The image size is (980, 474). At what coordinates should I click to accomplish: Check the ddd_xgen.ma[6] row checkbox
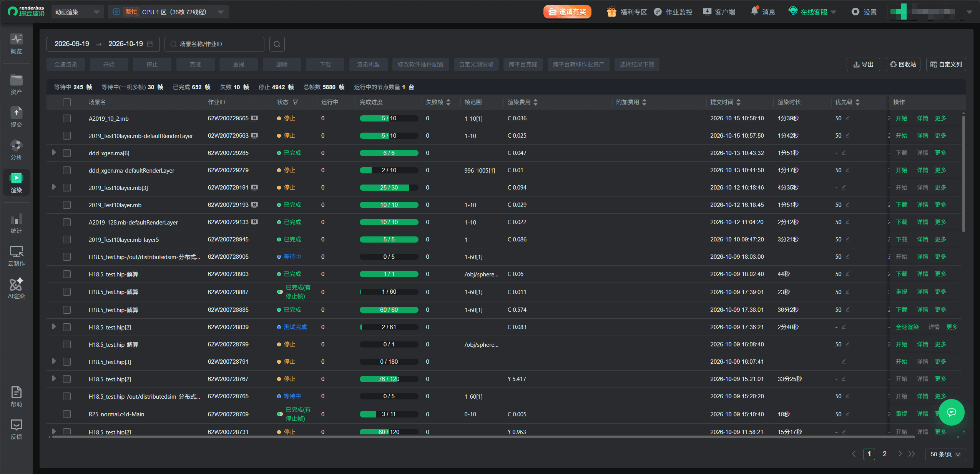67,153
